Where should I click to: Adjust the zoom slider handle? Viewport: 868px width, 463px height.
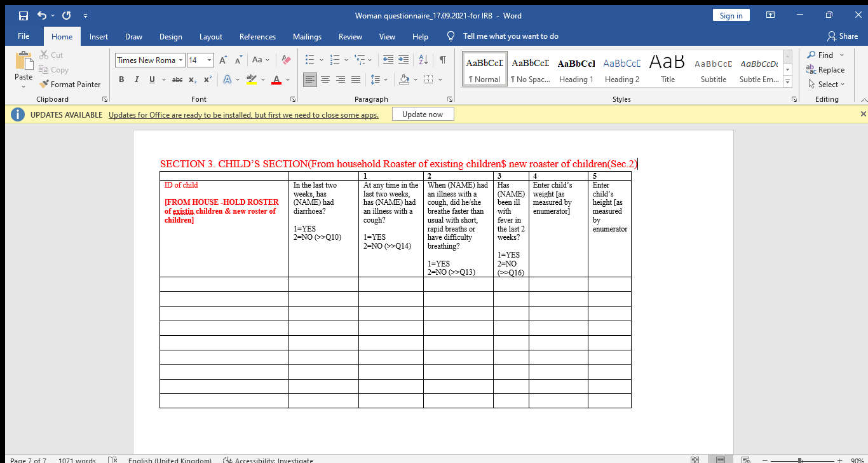[800, 460]
